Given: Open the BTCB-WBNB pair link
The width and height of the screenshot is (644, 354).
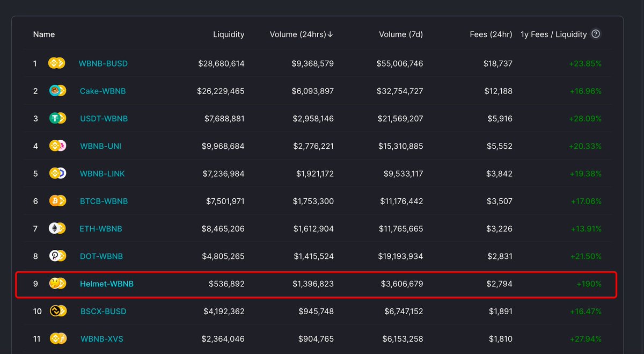Looking at the screenshot, I should (104, 201).
